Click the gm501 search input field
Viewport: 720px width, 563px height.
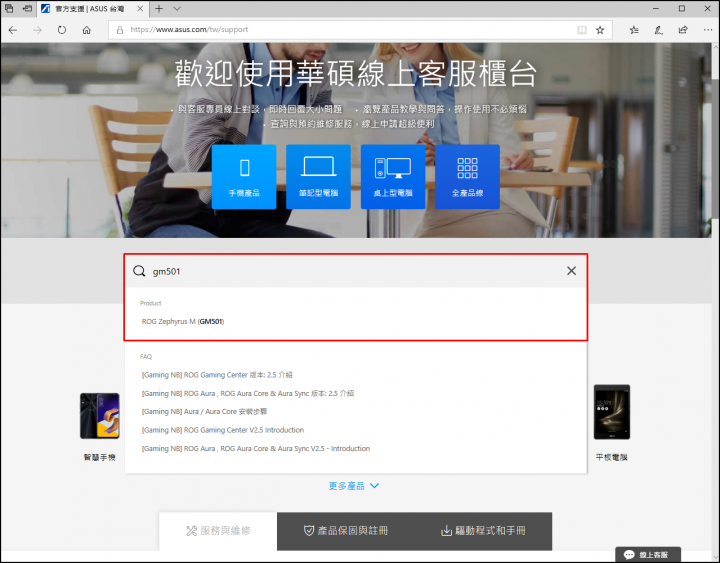point(356,271)
